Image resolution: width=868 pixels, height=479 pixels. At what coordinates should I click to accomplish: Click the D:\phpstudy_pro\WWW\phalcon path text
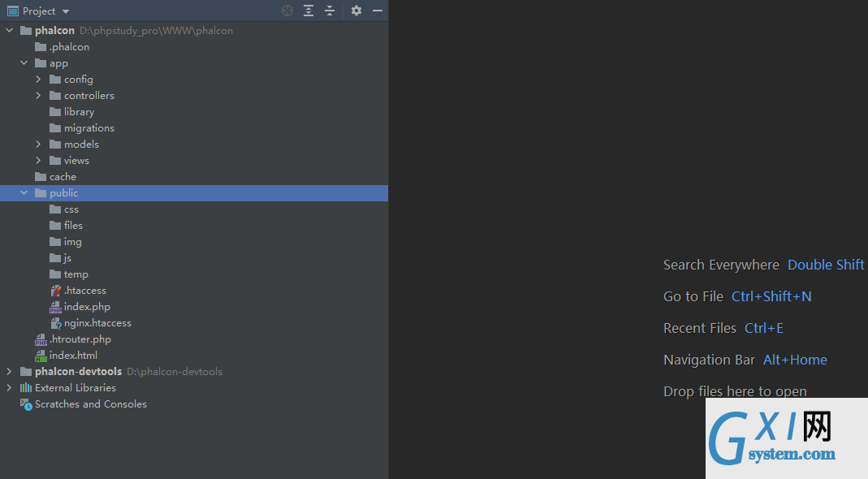tap(156, 31)
